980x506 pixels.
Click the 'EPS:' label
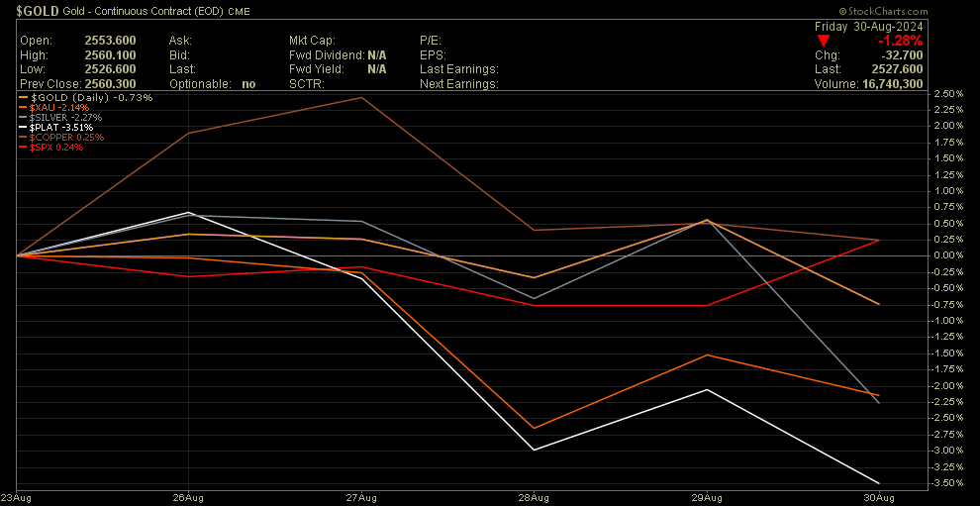[x=433, y=55]
